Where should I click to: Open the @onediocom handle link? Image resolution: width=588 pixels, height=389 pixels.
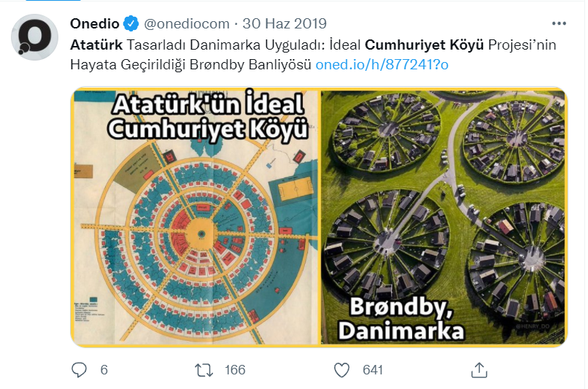coord(188,24)
